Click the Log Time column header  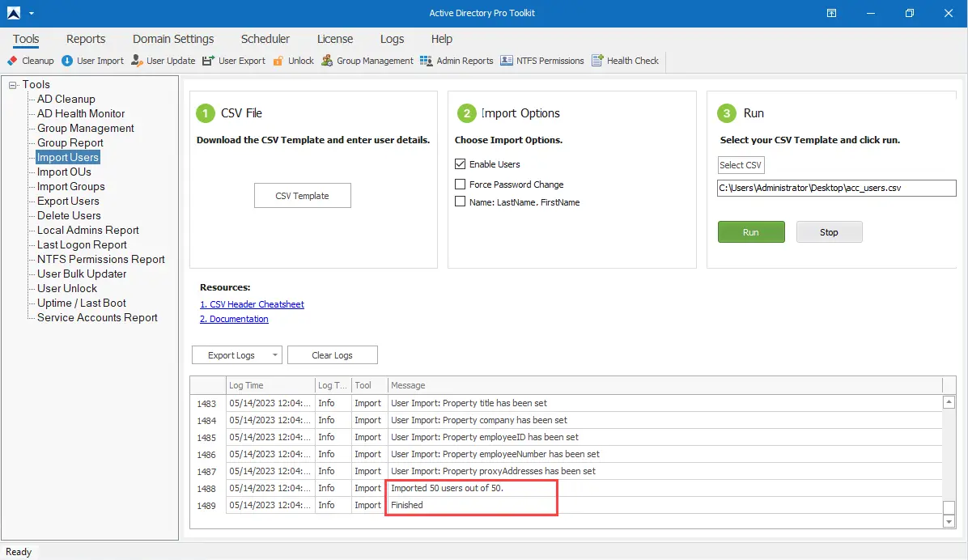coord(270,385)
